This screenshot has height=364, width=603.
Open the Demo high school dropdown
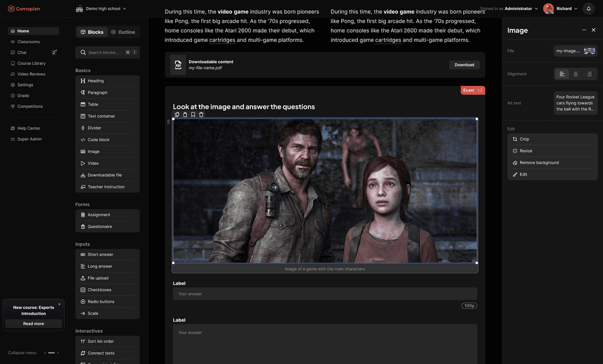coord(101,8)
